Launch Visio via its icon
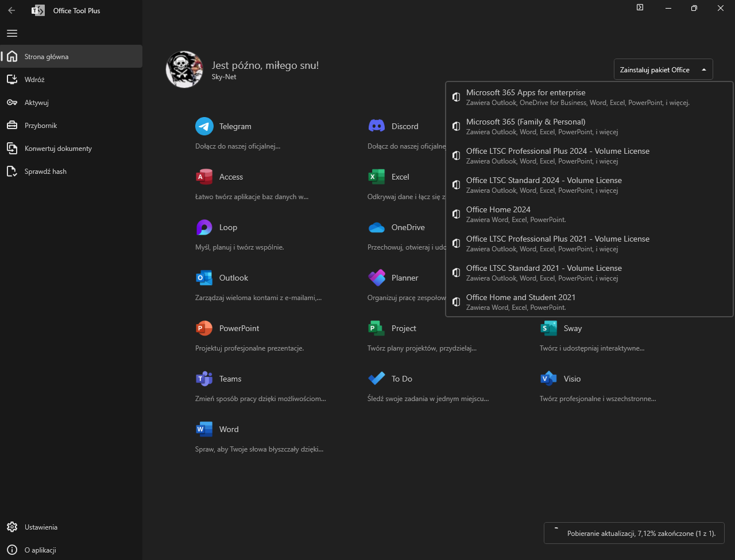735x560 pixels. click(549, 379)
